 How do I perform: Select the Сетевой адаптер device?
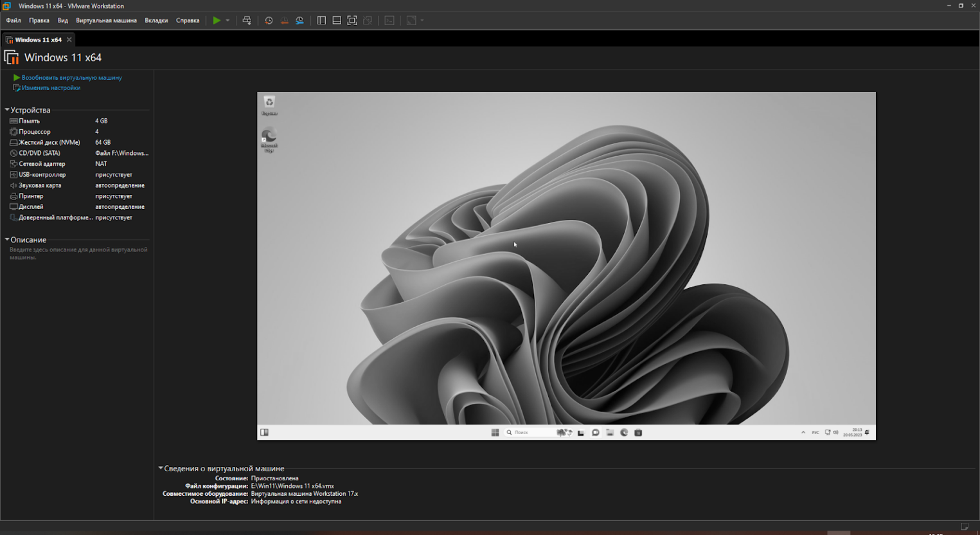78,164
